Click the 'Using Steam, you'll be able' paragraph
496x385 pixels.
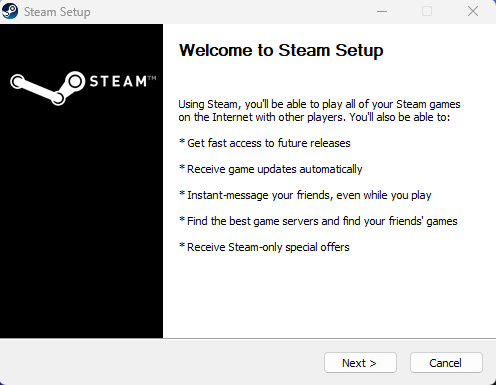click(x=319, y=111)
